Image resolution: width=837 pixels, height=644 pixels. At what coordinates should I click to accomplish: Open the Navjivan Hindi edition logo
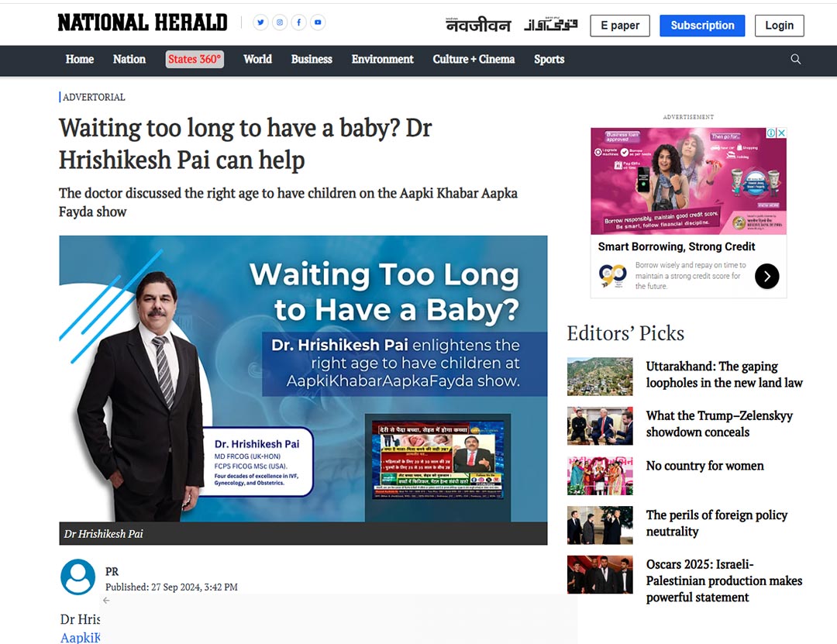point(478,26)
